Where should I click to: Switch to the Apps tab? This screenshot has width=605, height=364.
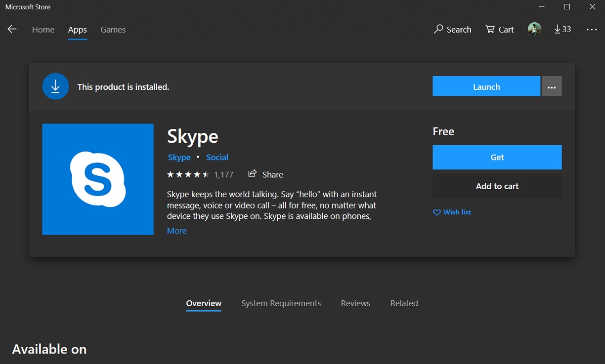click(x=77, y=30)
